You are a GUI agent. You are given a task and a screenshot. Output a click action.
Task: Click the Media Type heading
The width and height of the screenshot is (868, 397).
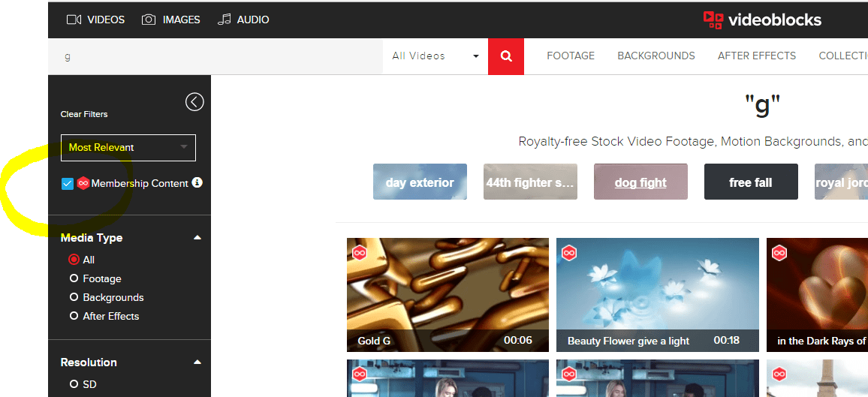pos(92,238)
